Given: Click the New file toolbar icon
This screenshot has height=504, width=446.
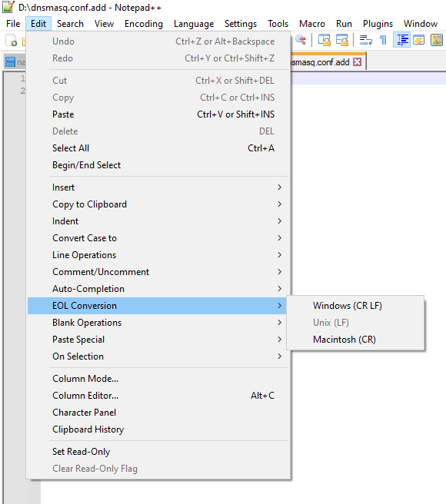Looking at the screenshot, I should click(12, 41).
